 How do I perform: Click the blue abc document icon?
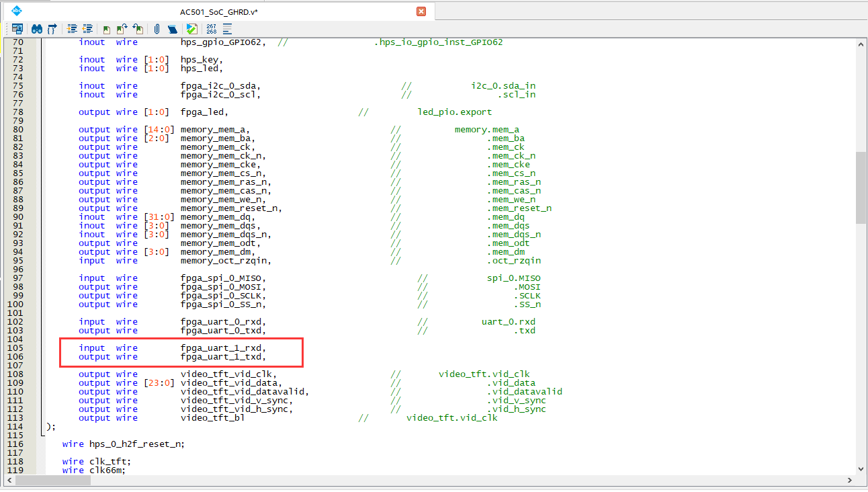tap(17, 10)
